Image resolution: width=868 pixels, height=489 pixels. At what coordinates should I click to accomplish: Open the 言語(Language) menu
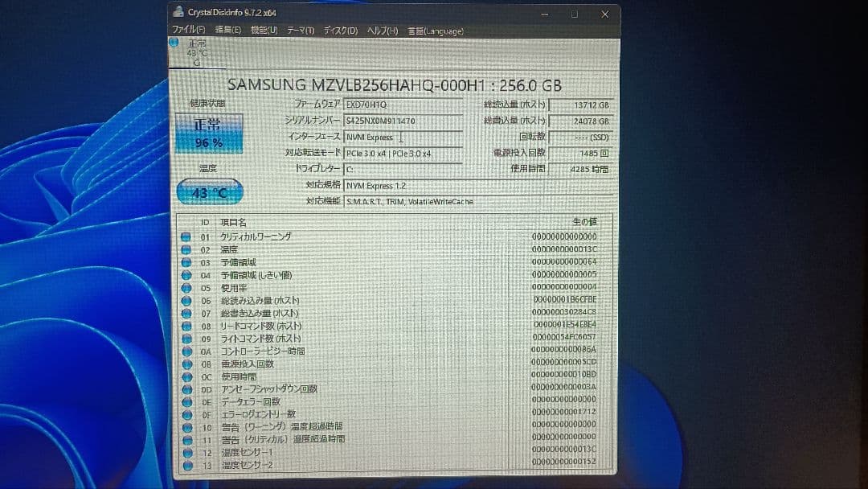pos(439,31)
